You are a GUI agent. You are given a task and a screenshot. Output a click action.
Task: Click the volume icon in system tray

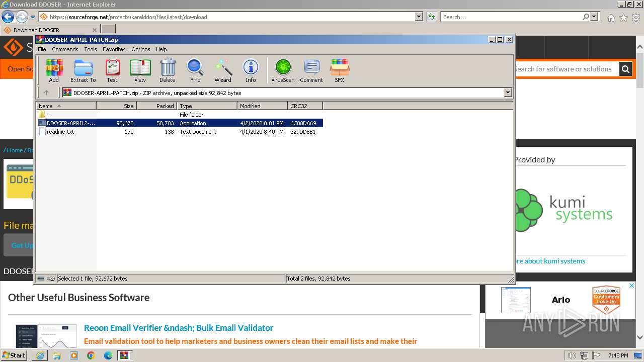point(572,355)
